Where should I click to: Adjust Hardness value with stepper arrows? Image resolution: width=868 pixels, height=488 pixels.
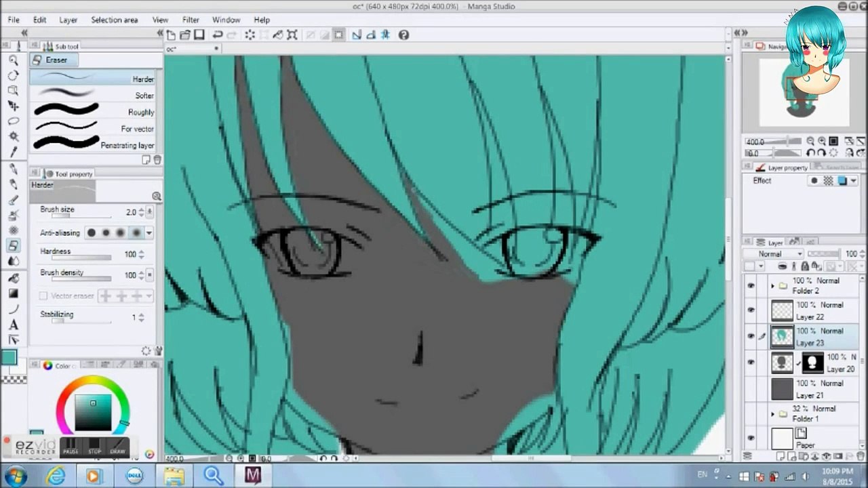141,254
